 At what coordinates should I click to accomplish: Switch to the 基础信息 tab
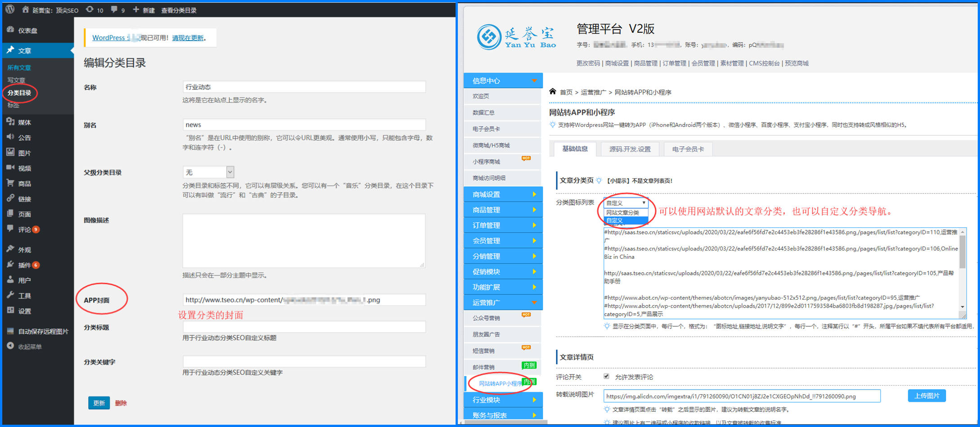[575, 149]
